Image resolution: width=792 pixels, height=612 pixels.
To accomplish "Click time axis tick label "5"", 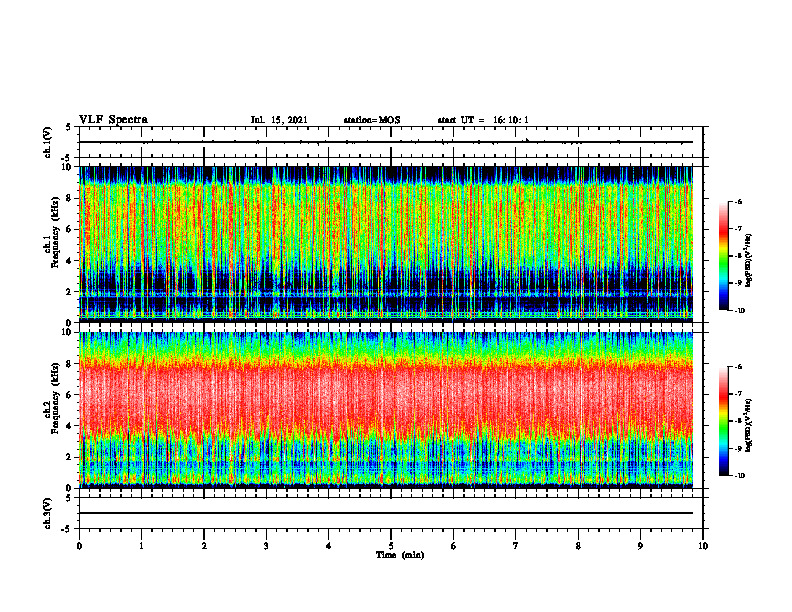I will [x=391, y=546].
